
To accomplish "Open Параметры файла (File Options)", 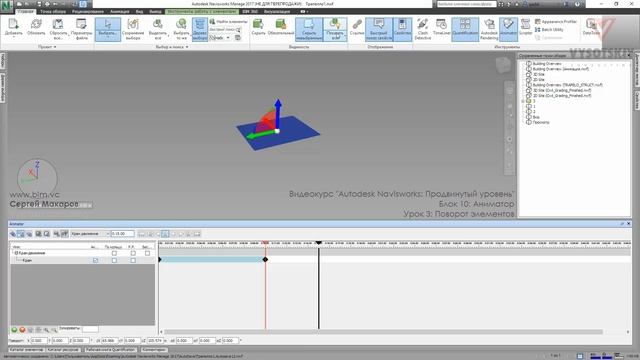I will (81, 29).
